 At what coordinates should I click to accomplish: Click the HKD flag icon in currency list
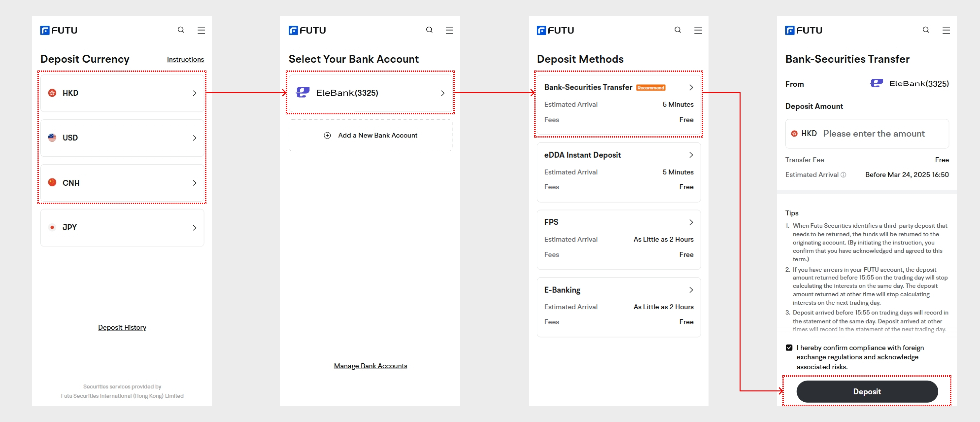[52, 93]
